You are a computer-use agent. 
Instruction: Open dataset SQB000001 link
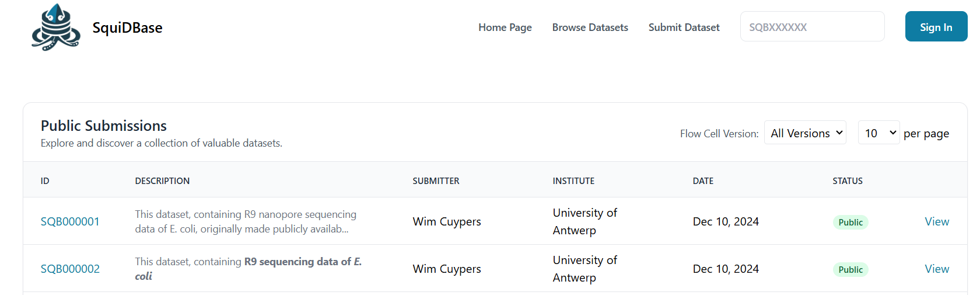[x=70, y=221]
